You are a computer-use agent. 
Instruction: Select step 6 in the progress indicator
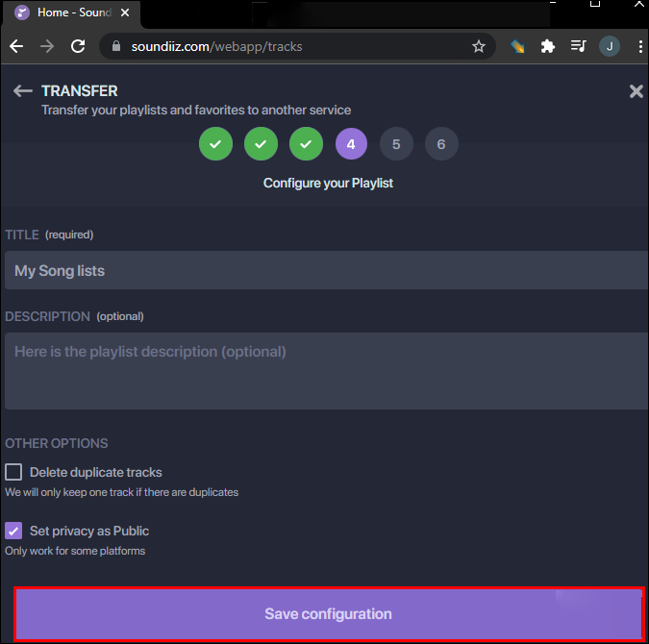441,144
